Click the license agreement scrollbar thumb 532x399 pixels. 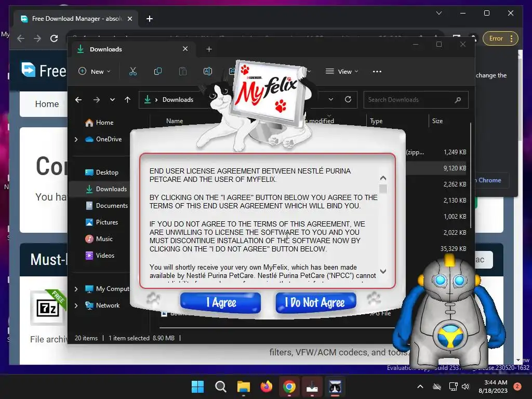point(383,189)
